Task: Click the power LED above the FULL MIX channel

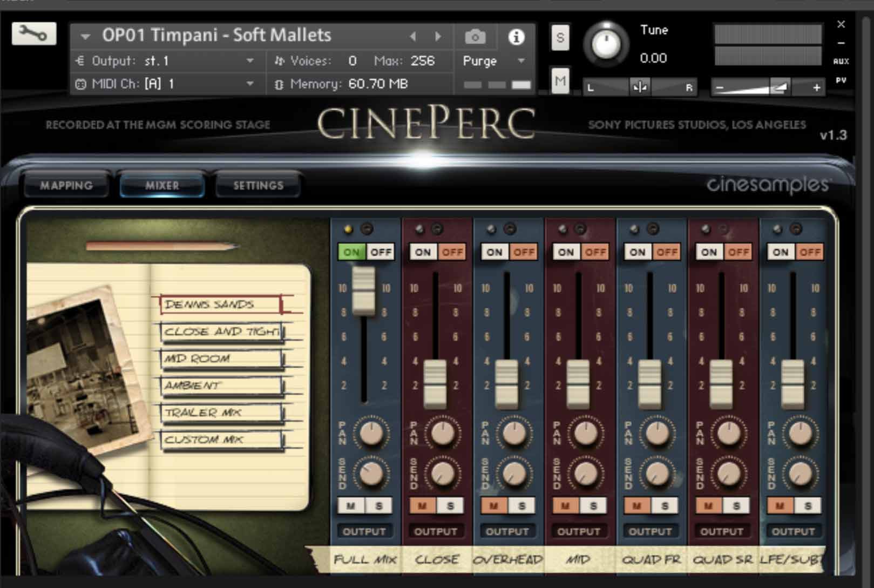Action: pos(347,229)
